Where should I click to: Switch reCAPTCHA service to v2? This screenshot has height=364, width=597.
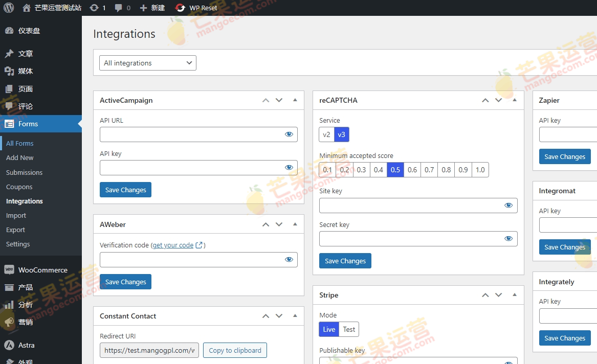pyautogui.click(x=326, y=134)
